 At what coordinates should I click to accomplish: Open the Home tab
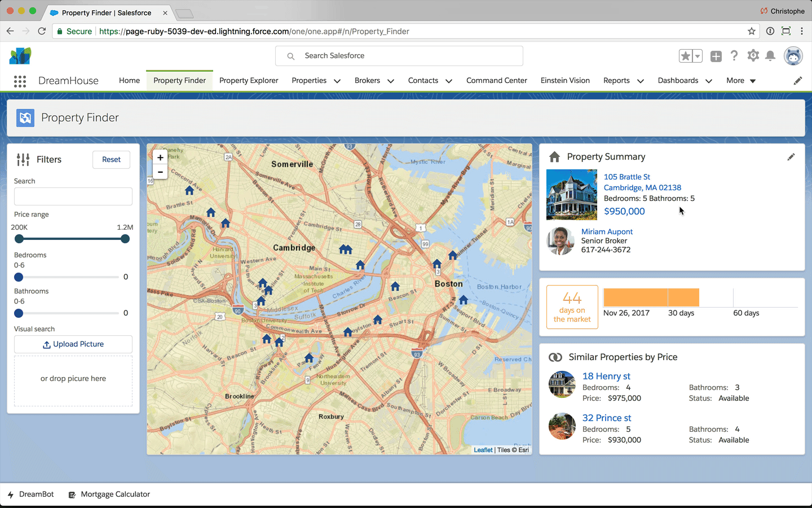[x=129, y=81]
